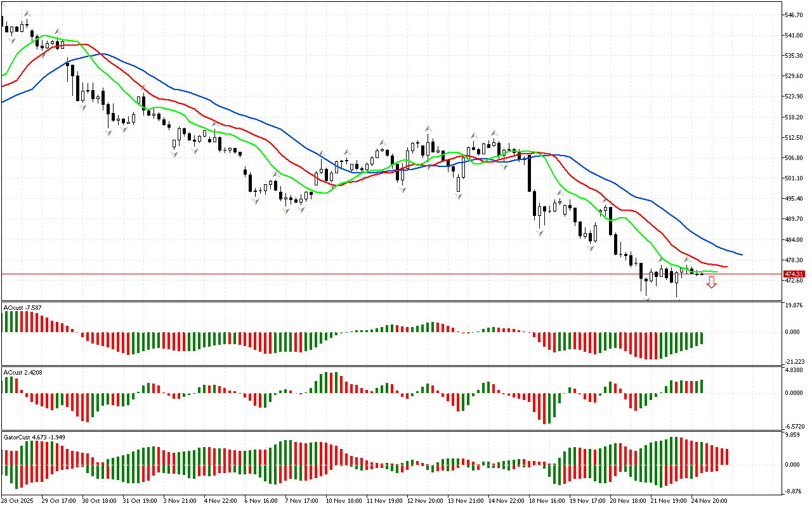This screenshot has width=812, height=508.
Task: Click the -8.876 value on the Gator scale
Action: point(795,491)
